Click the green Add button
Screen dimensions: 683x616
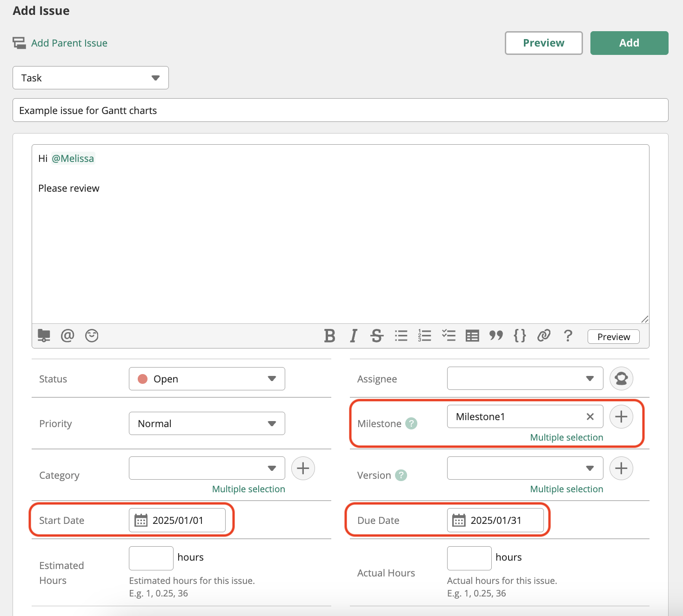coord(629,43)
